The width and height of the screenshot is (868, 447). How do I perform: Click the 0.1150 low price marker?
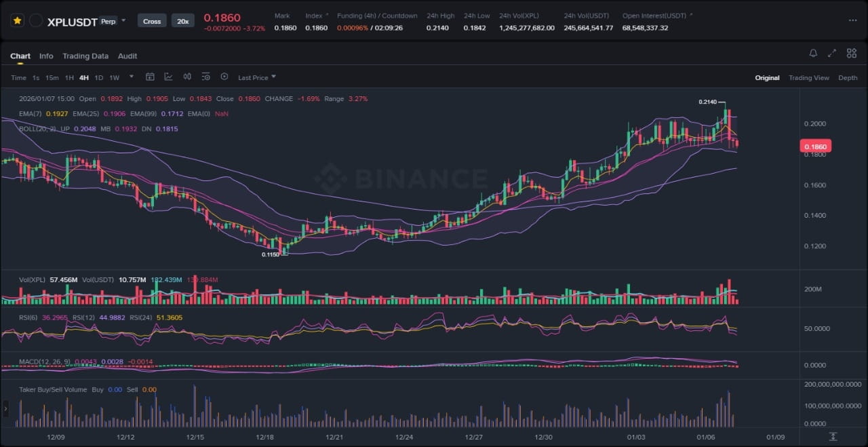click(270, 255)
